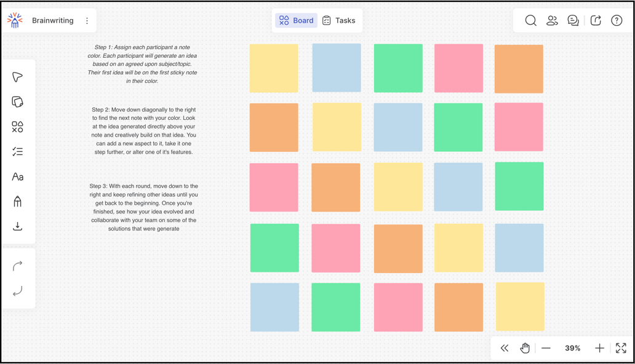Open the Brainwriting board options menu
635x364 pixels.
(87, 21)
